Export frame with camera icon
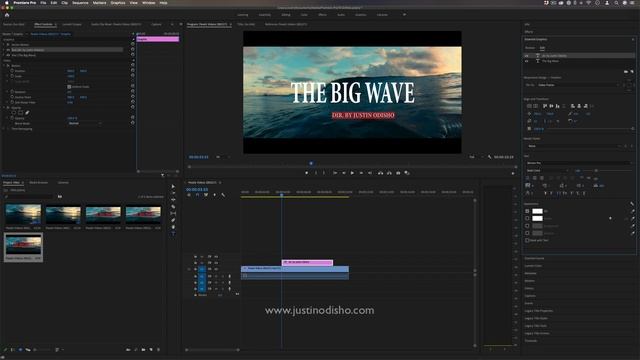Viewport: 640px width, 360px height. [398, 173]
